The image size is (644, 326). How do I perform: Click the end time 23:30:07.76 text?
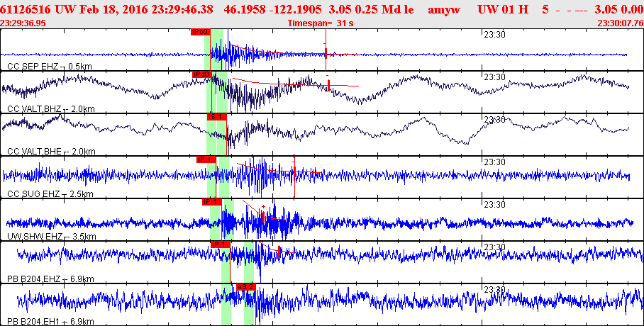tap(620, 23)
